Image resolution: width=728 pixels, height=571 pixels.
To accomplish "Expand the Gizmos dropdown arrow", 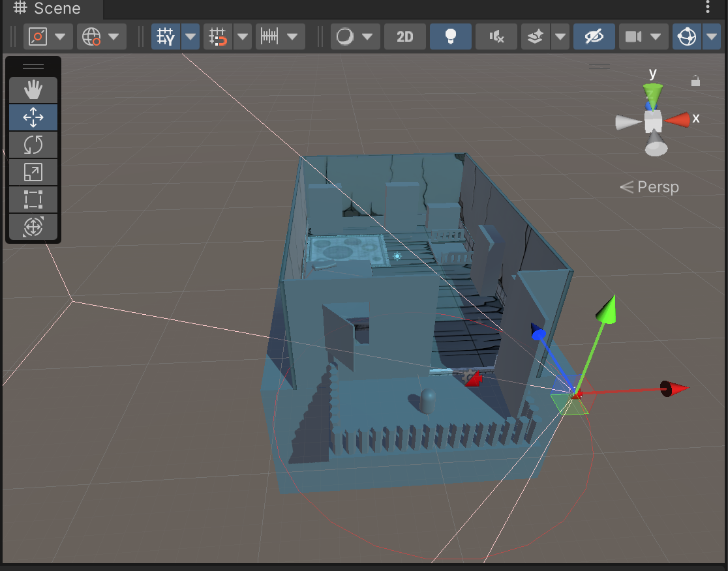I will tap(712, 37).
